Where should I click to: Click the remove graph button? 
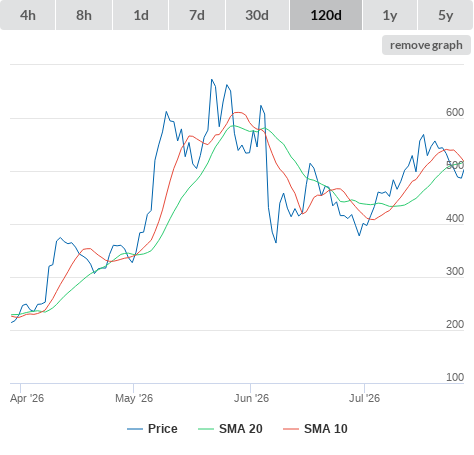coord(426,45)
